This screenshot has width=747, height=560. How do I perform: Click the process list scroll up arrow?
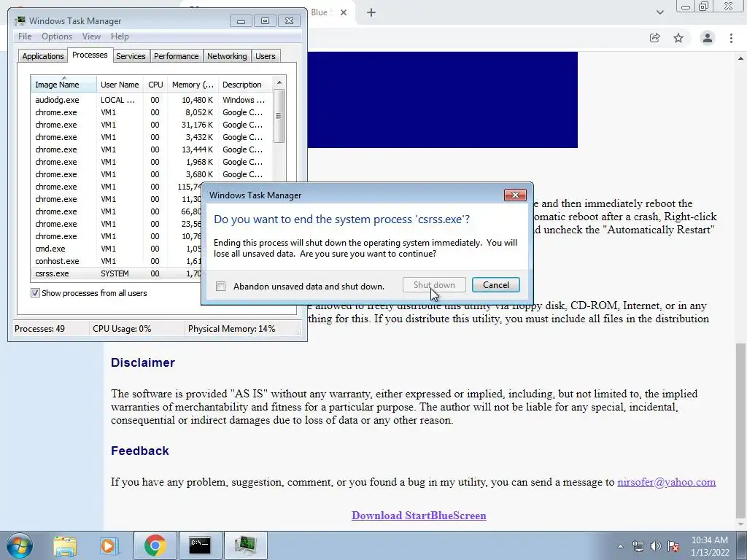[x=279, y=82]
